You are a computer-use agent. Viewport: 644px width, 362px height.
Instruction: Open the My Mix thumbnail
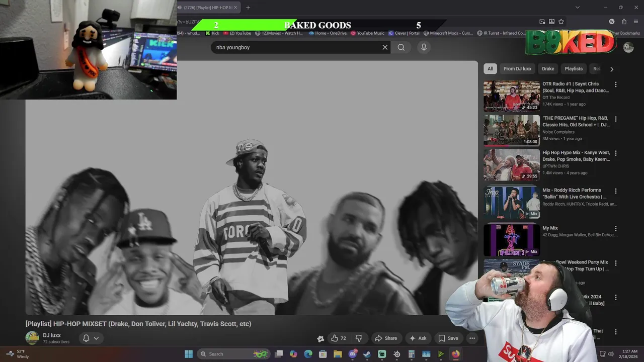click(512, 240)
